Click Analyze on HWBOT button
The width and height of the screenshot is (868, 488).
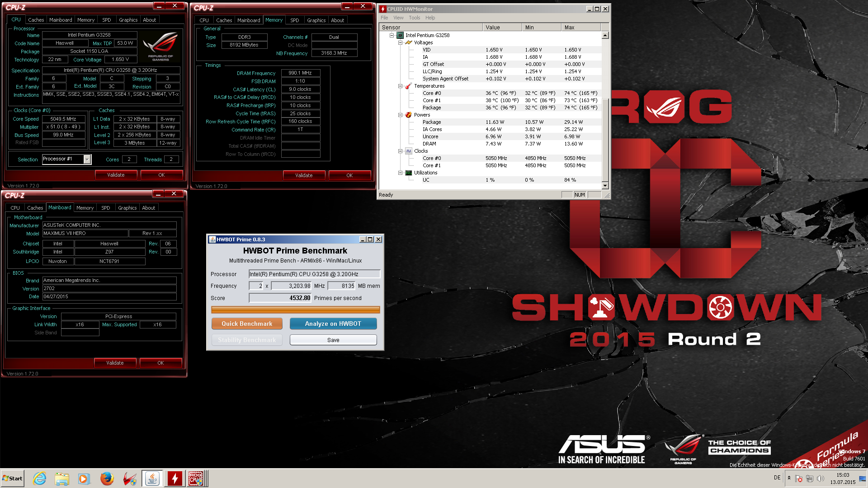tap(333, 324)
